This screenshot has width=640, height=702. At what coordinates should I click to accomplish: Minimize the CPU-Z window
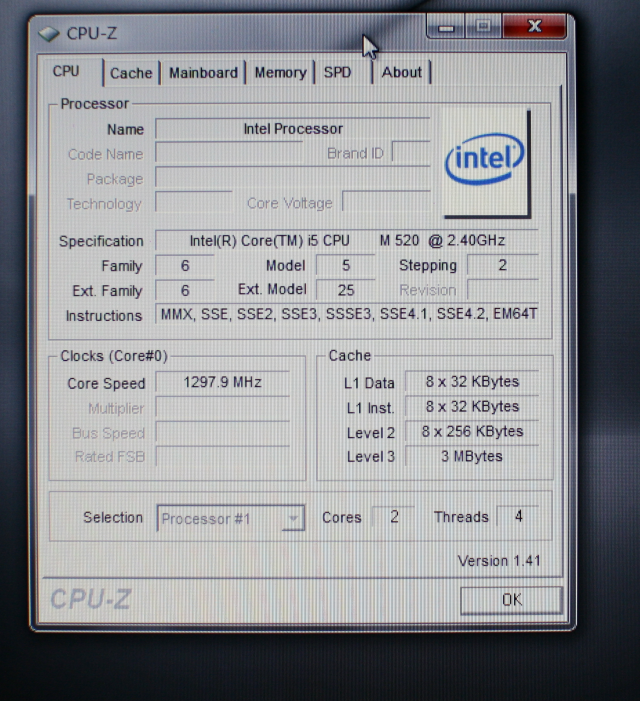(x=446, y=27)
